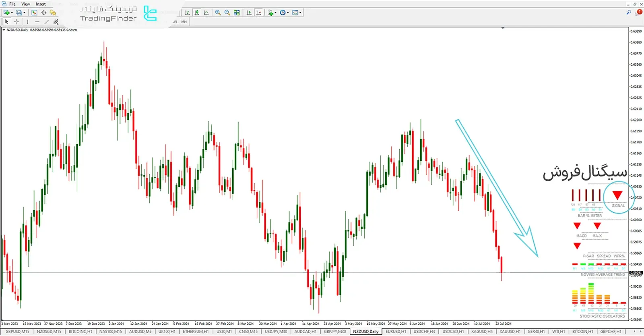Image resolution: width=644 pixels, height=336 pixels.
Task: Toggle the chart auto scroll button
Action: click(249, 12)
